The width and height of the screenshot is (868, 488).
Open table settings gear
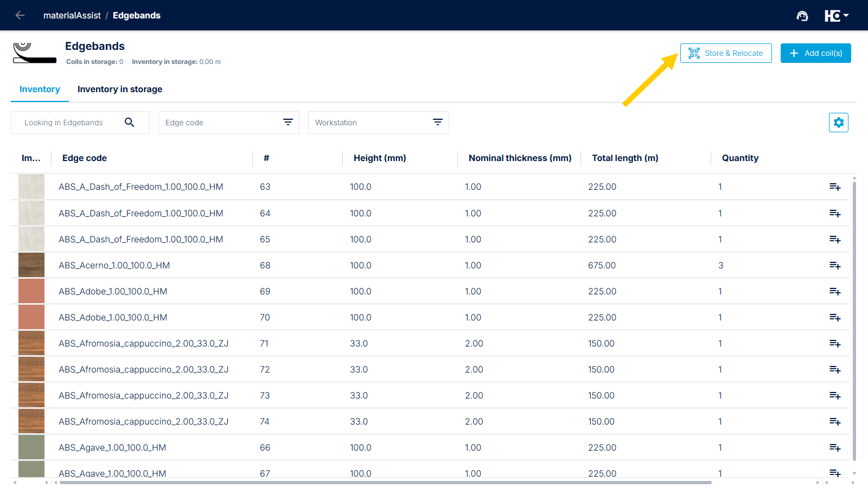point(839,123)
